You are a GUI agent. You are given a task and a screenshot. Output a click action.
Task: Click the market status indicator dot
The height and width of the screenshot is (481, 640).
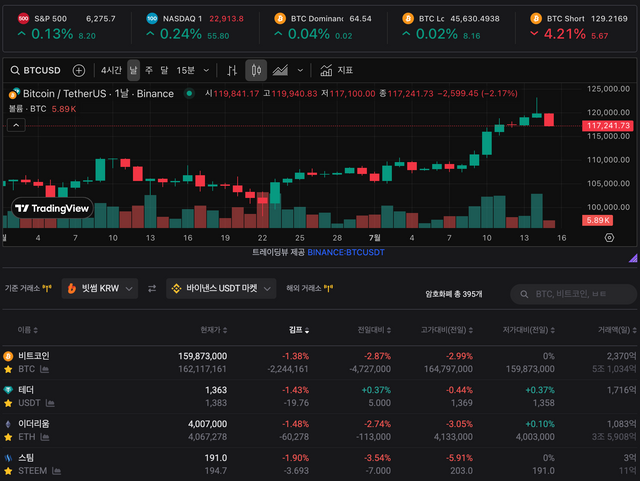coord(189,94)
